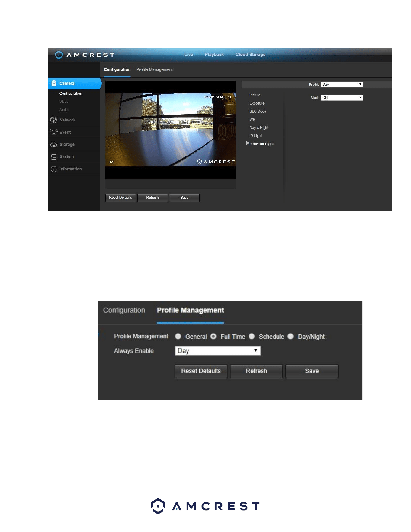The width and height of the screenshot is (411, 532).
Task: Click Save in Profile Management panel
Action: tap(312, 371)
